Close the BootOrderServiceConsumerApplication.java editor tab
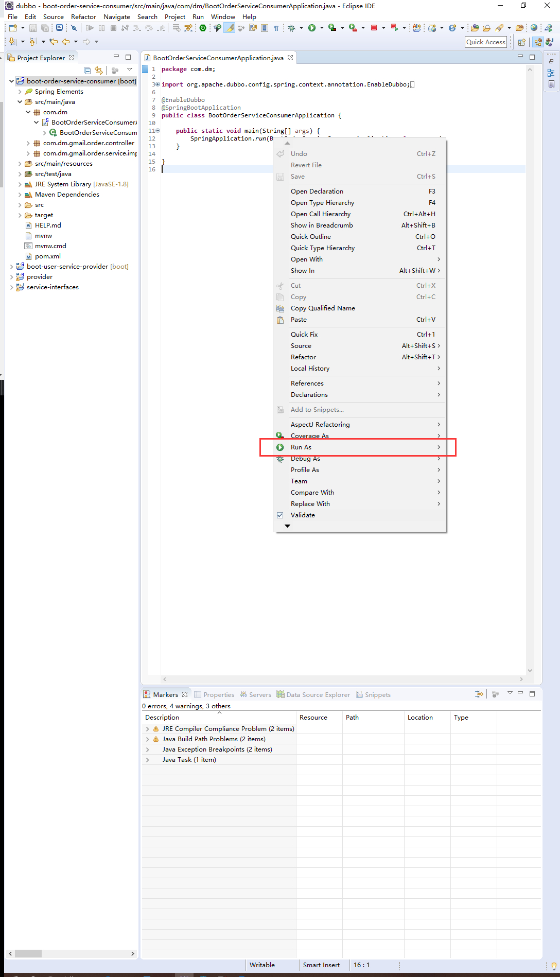Image resolution: width=560 pixels, height=977 pixels. tap(290, 58)
